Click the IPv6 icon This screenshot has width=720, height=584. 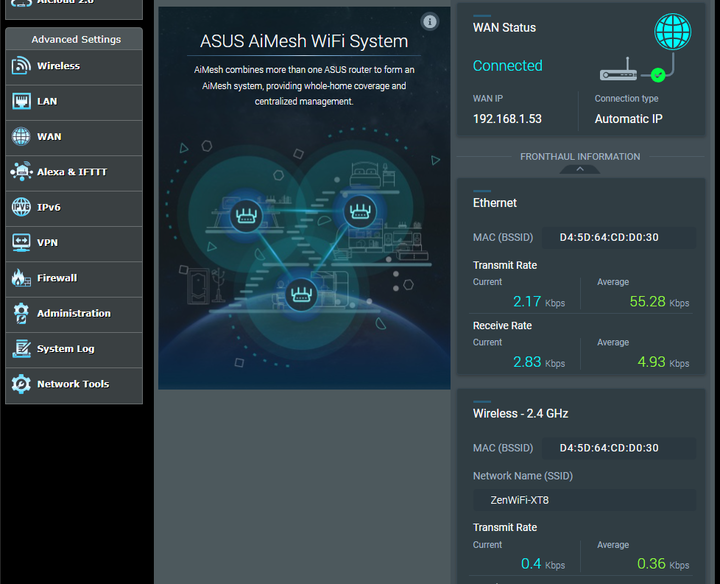(x=21, y=207)
